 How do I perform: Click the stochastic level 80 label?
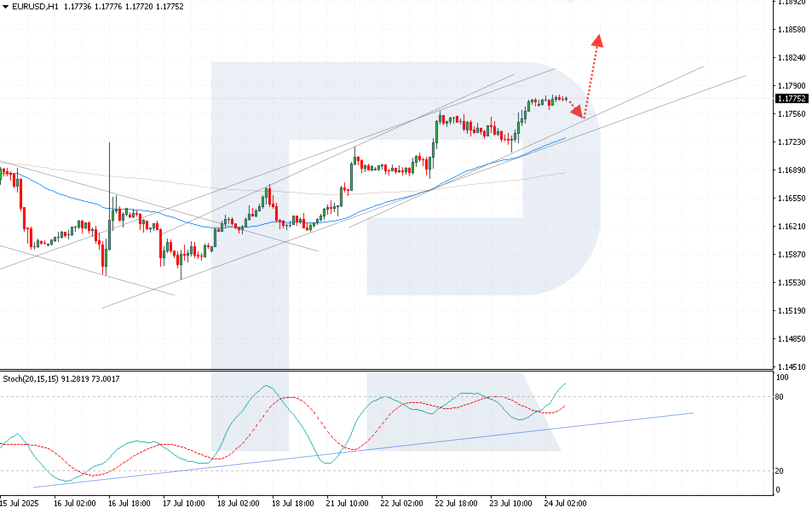(779, 397)
